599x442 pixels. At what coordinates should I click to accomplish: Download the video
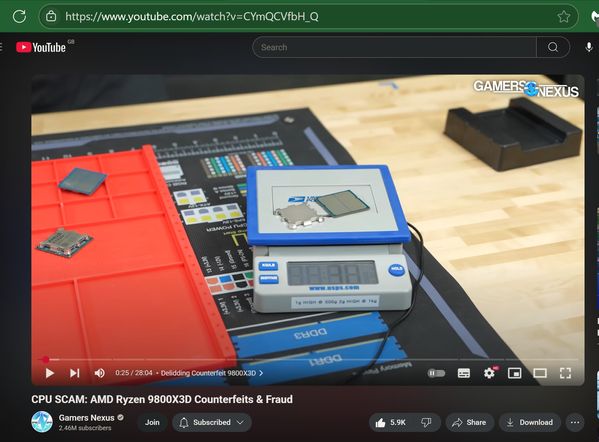[x=529, y=422]
